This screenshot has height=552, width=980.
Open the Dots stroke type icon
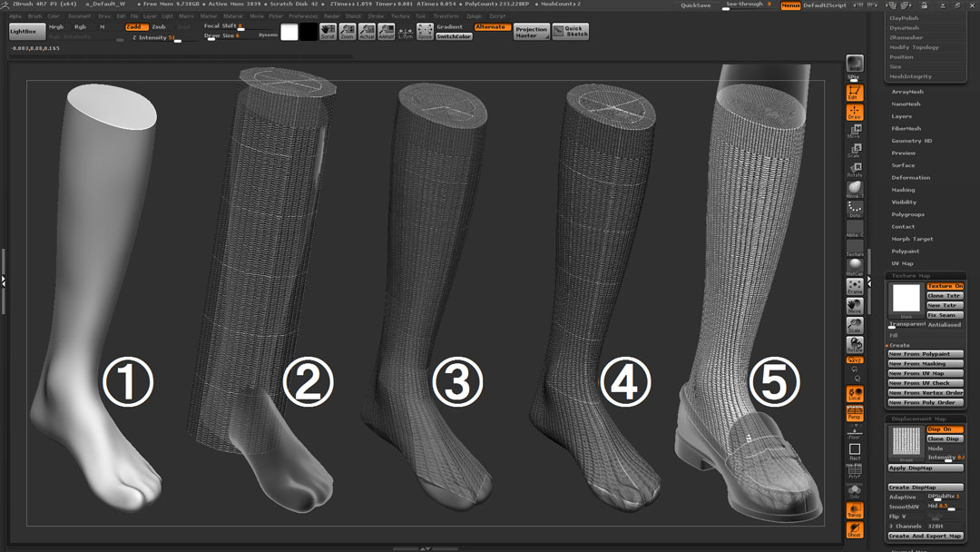point(855,209)
